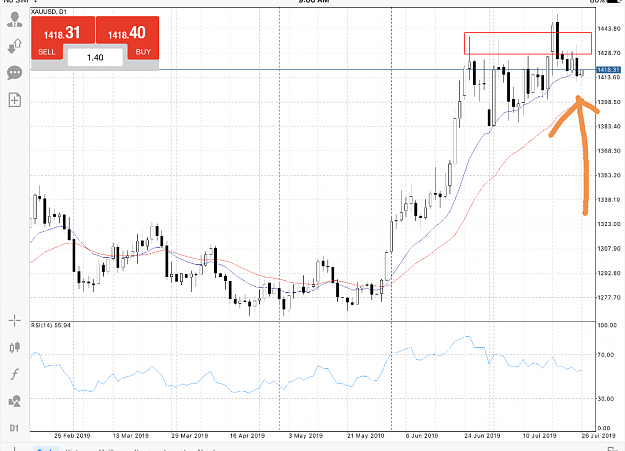Open the indicators f icon
The image size is (625, 451).
coord(14,374)
